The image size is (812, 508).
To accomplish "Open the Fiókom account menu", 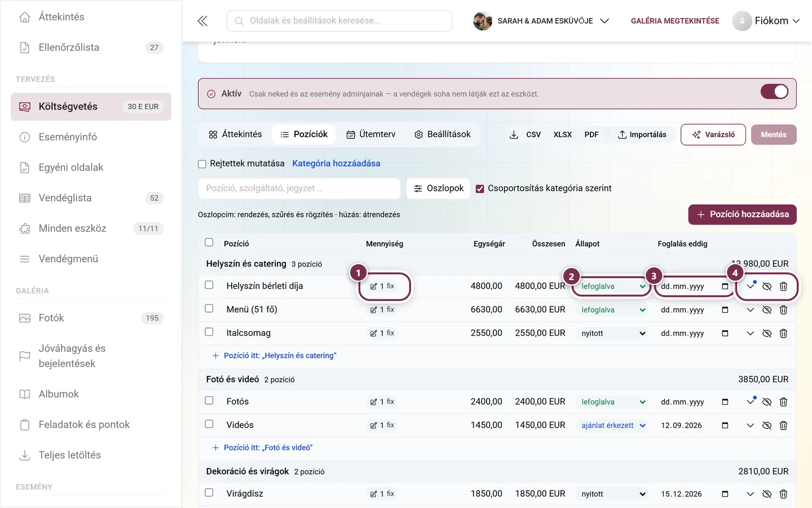I will click(x=766, y=21).
